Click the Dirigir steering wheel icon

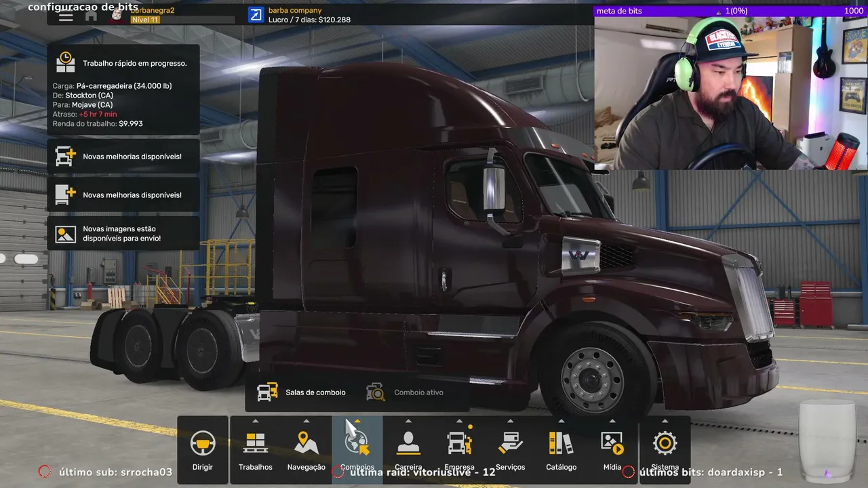[x=203, y=443]
